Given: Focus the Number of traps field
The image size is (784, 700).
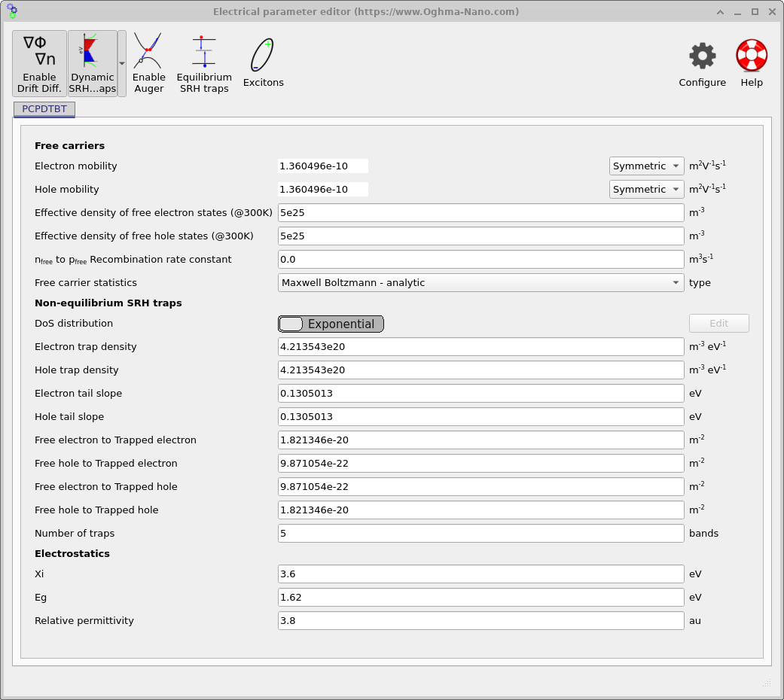Looking at the screenshot, I should point(480,534).
